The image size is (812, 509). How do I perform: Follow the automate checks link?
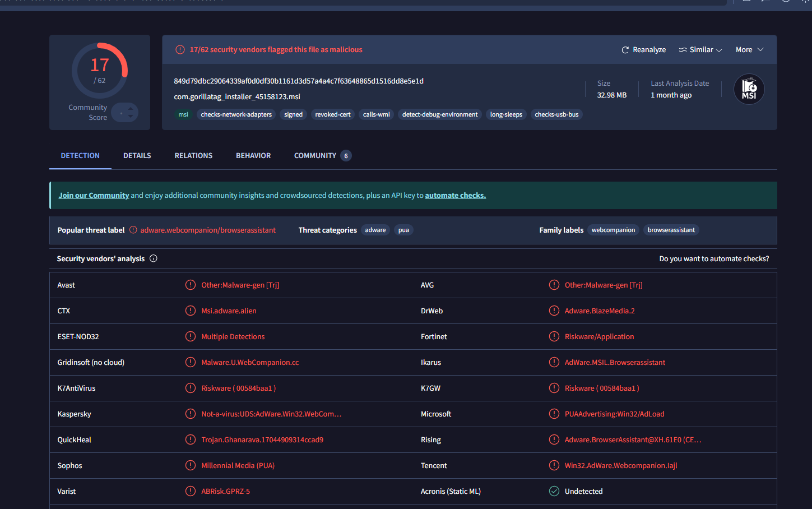[455, 196]
